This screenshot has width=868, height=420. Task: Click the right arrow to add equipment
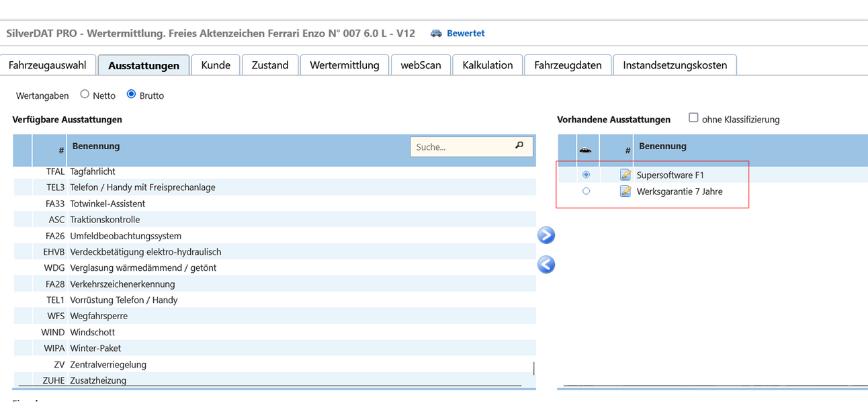pyautogui.click(x=547, y=235)
